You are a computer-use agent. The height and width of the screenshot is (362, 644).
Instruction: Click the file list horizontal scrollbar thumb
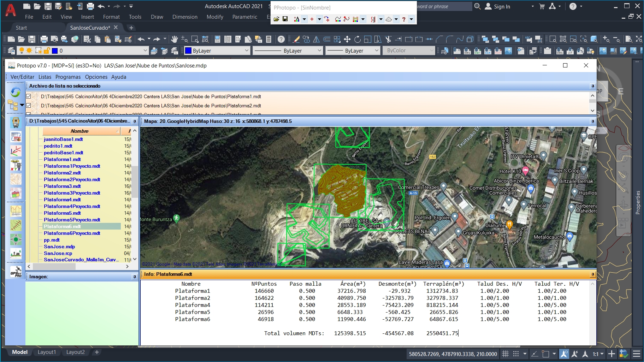click(54, 266)
